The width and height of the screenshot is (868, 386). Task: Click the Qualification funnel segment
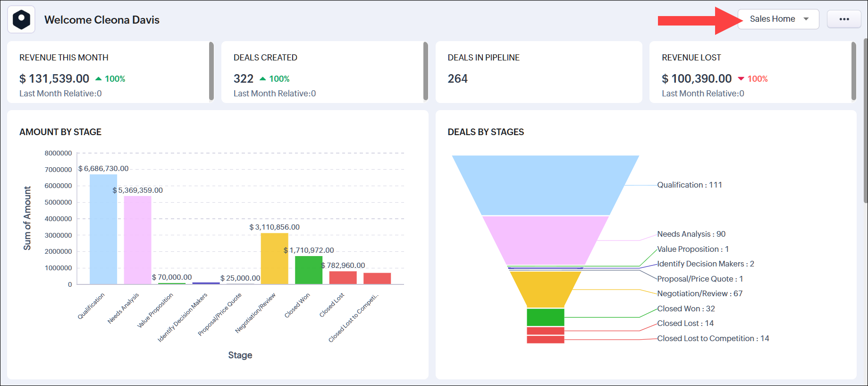[x=545, y=185]
